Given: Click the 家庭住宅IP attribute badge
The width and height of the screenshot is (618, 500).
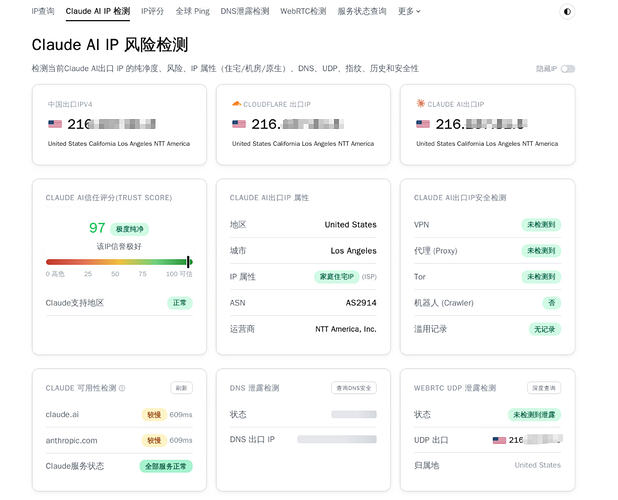Looking at the screenshot, I should 337,277.
